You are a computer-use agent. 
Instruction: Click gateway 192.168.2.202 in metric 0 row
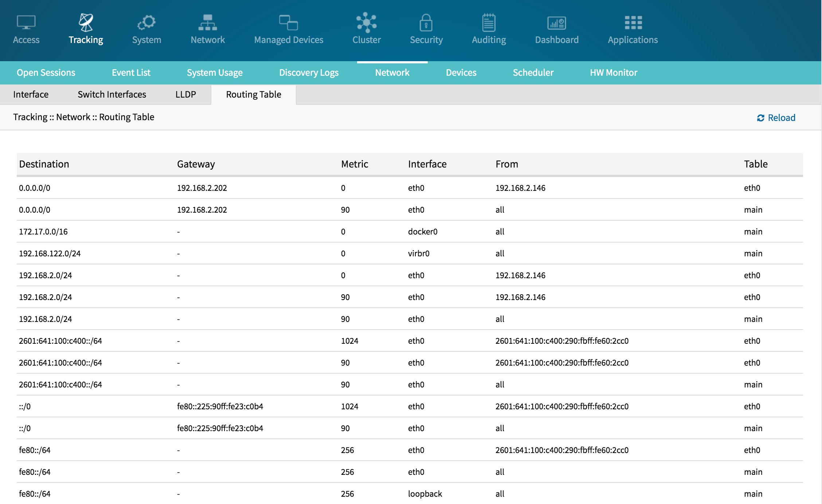202,188
